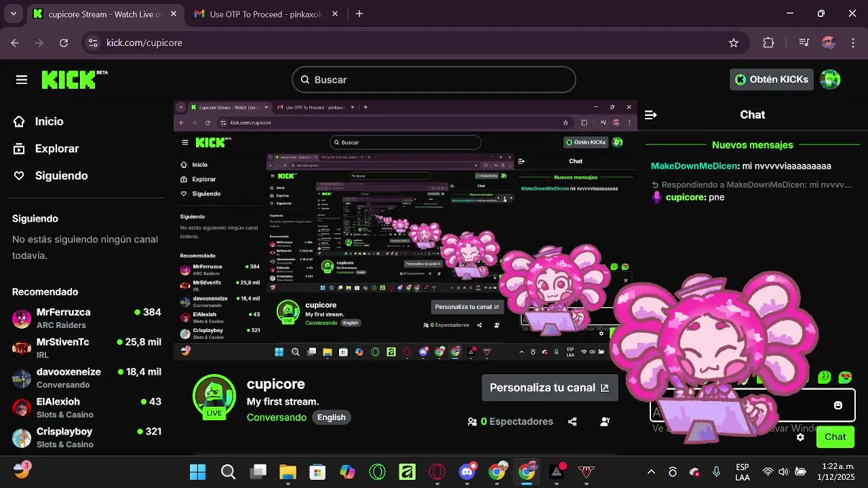This screenshot has height=488, width=868.
Task: Open the ElAlexioh recommended channel
Action: click(x=87, y=407)
